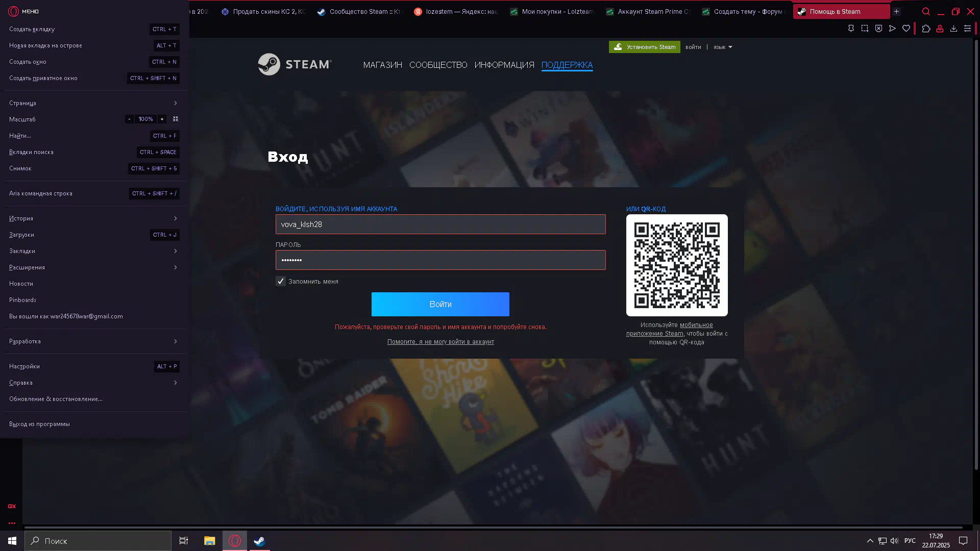Show hidden tray icons chevron
The width and height of the screenshot is (980, 551).
(x=870, y=541)
